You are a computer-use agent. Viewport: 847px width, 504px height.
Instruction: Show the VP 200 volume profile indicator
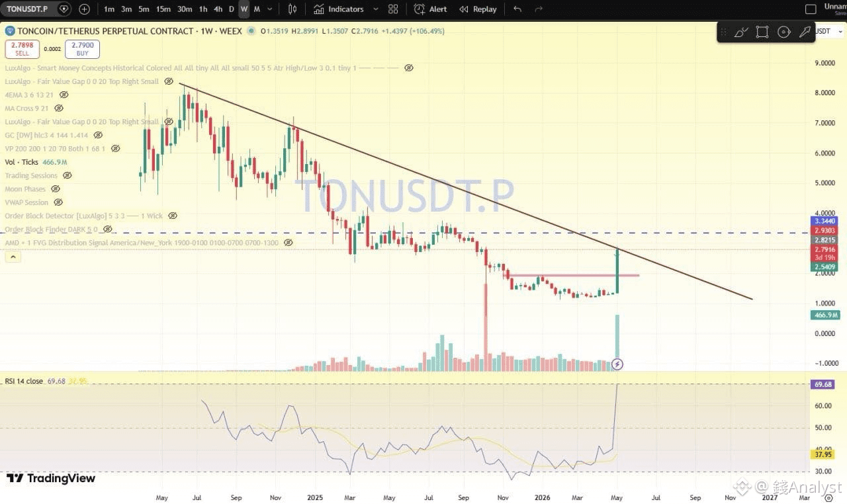(x=115, y=149)
